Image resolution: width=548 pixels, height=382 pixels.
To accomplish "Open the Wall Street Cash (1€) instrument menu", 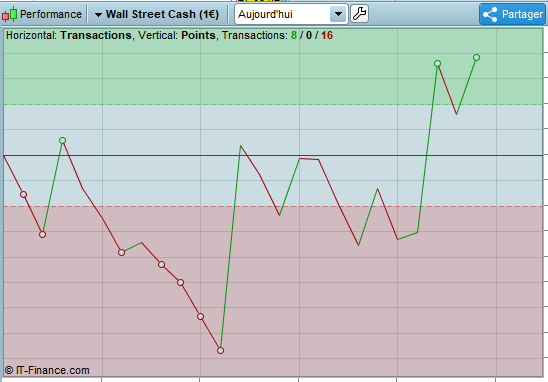I will tap(157, 14).
